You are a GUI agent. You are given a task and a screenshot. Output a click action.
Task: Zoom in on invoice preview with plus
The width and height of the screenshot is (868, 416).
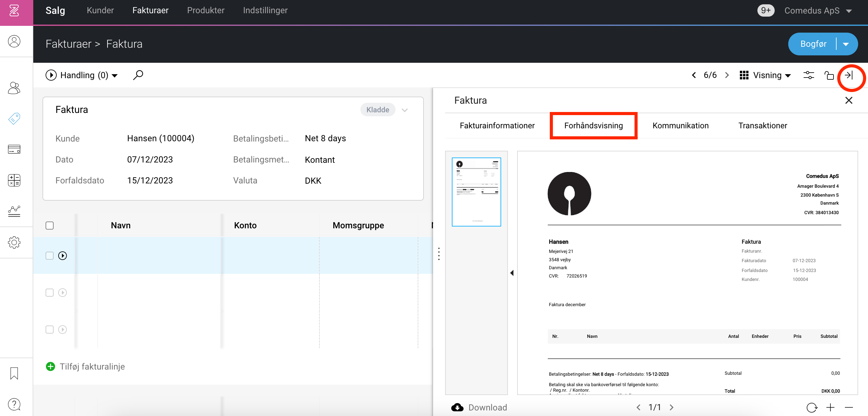(x=830, y=408)
